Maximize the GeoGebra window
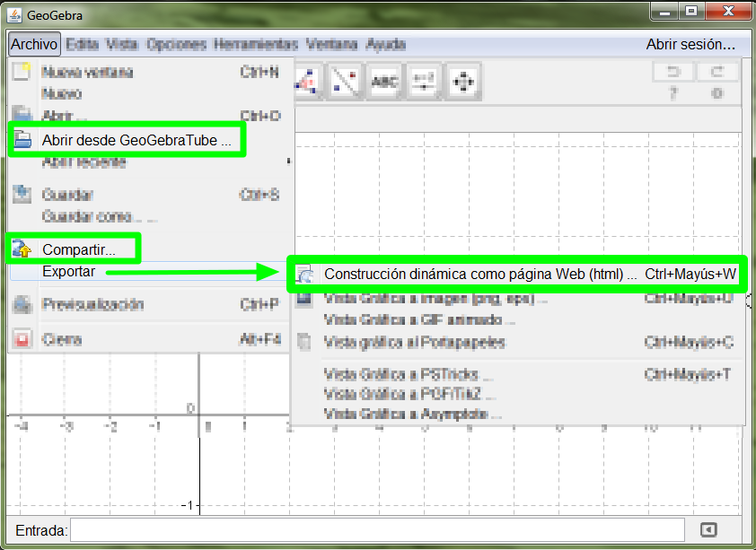Image resolution: width=756 pixels, height=550 pixels. pyautogui.click(x=692, y=12)
